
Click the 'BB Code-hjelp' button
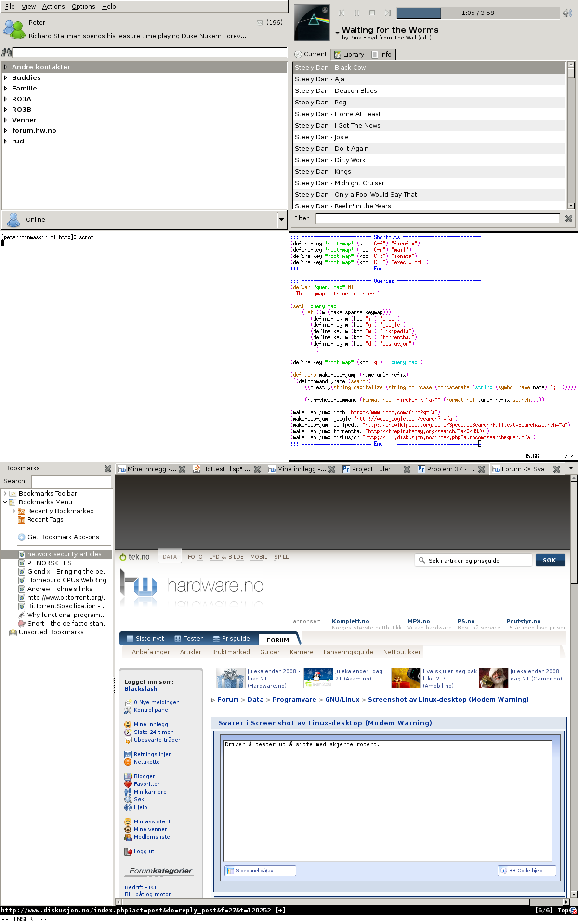[526, 871]
